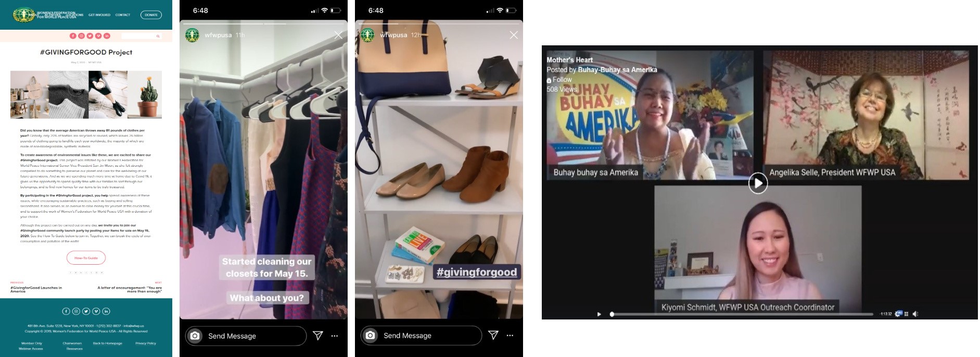Open video quality settings gear icon

tap(898, 314)
